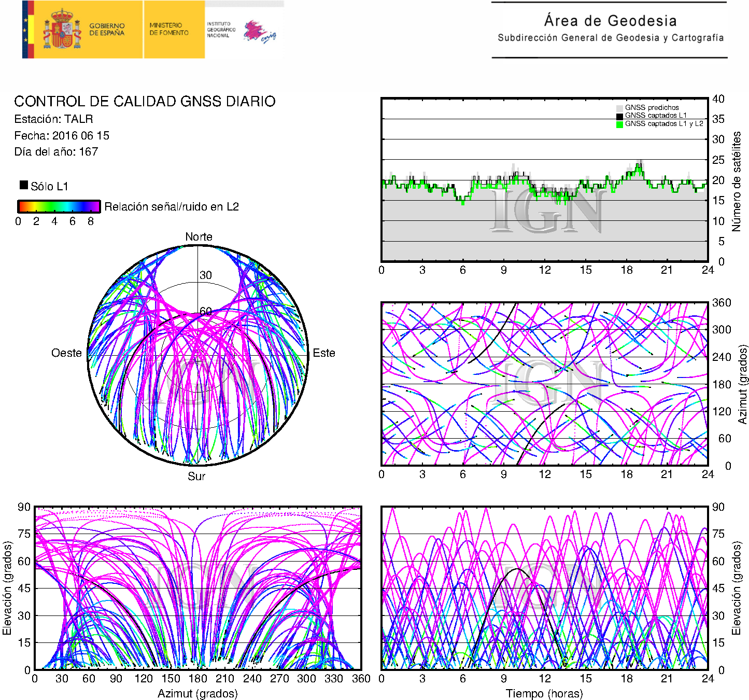The image size is (749, 700).
Task: Click the Norte label on the sky plot
Action: point(199,237)
